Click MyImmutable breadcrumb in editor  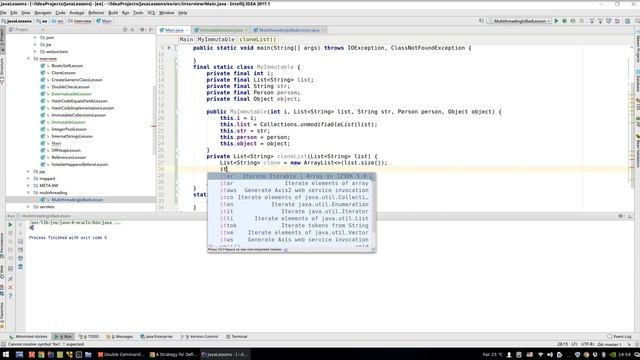pos(216,40)
